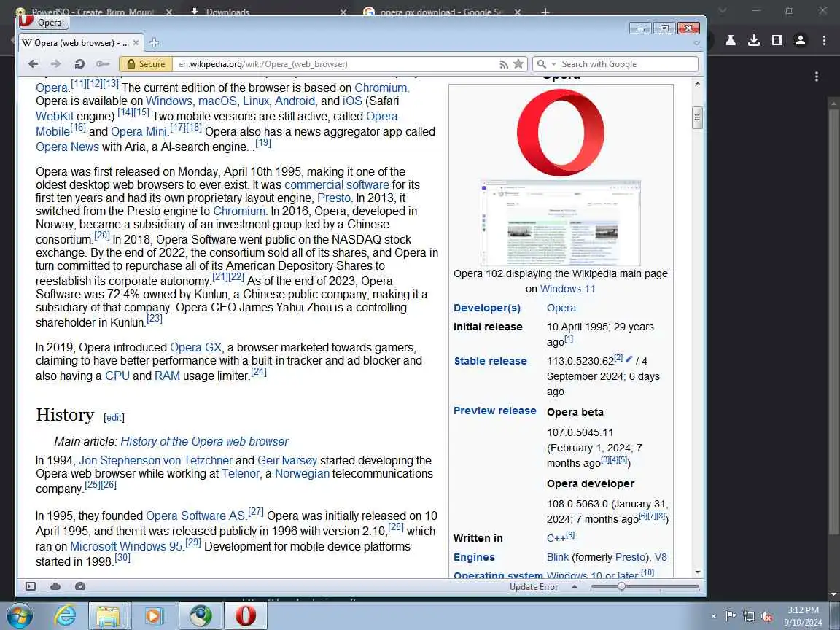Screen dimensions: 840x630
Task: Expand the view options arrow beside Update Error
Action: click(x=575, y=586)
